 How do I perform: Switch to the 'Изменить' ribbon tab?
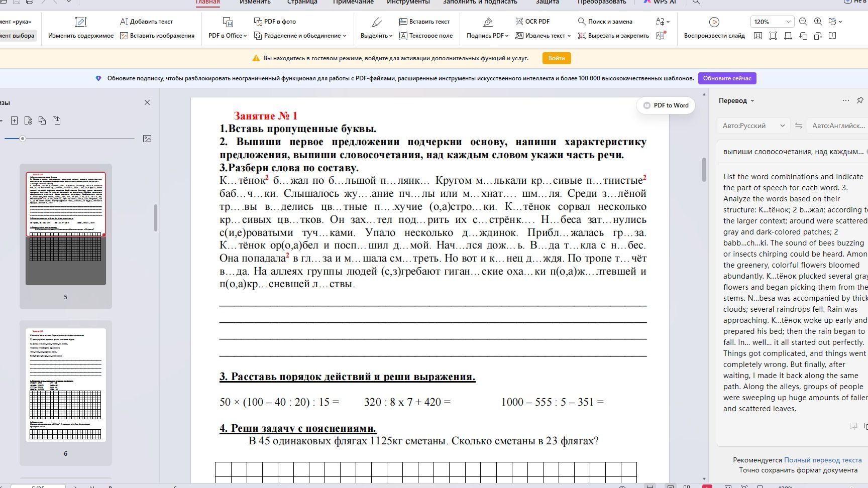255,2
